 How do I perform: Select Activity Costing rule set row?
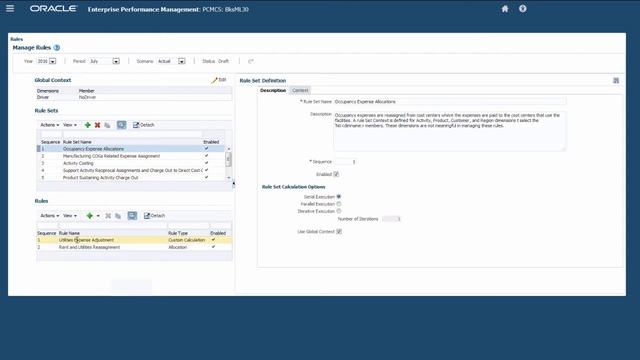pos(131,163)
